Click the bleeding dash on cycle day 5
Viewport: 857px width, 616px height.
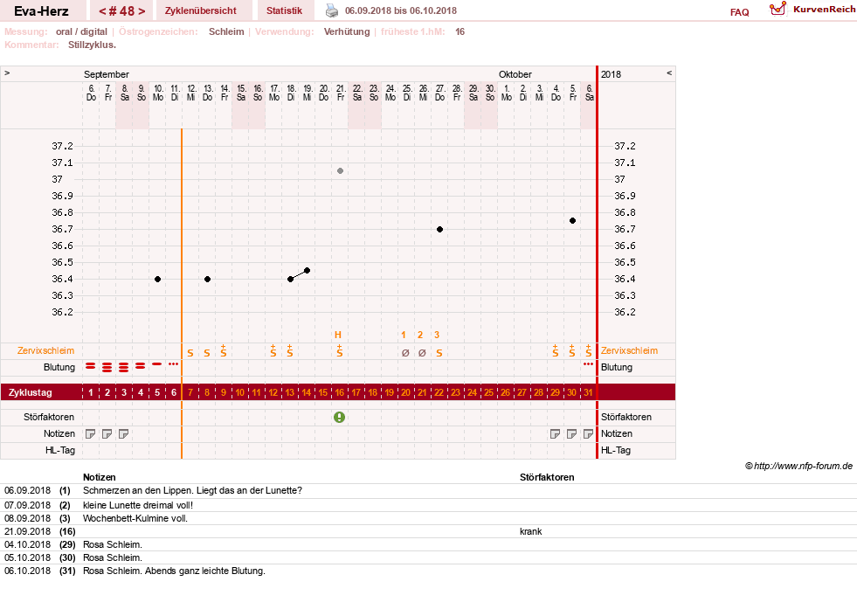point(157,364)
